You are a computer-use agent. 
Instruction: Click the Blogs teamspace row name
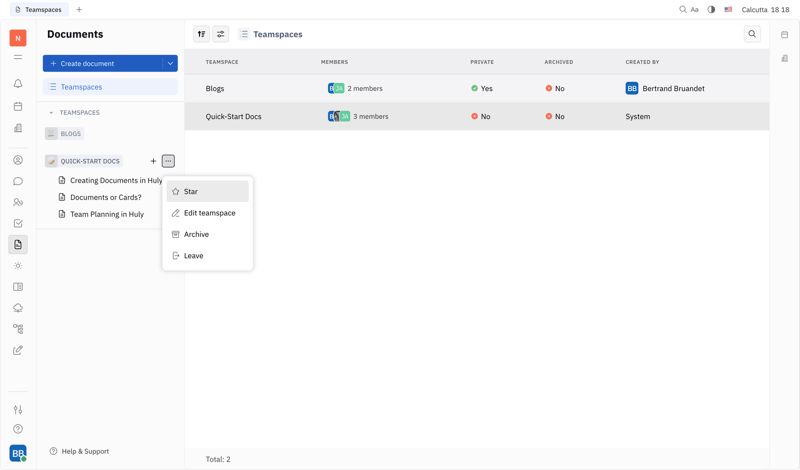coord(215,88)
